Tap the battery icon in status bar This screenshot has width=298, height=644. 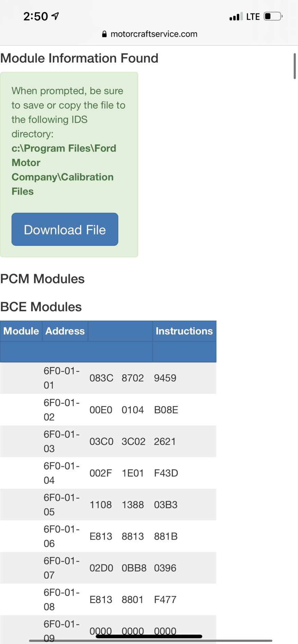(x=274, y=16)
